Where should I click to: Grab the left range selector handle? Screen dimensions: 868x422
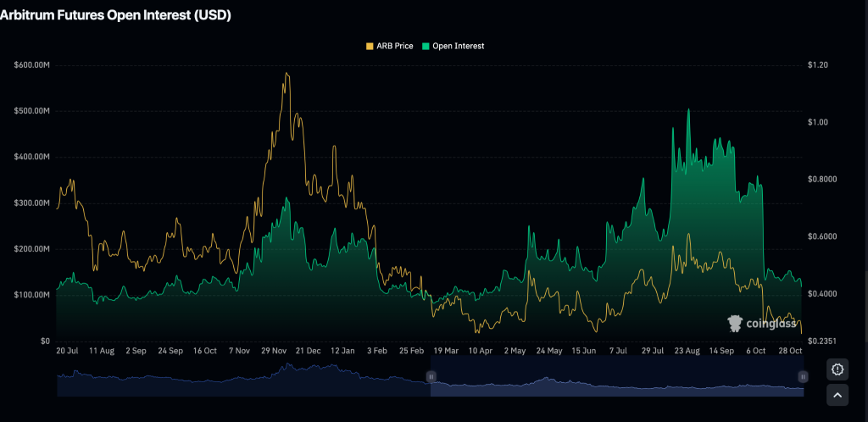tap(431, 376)
